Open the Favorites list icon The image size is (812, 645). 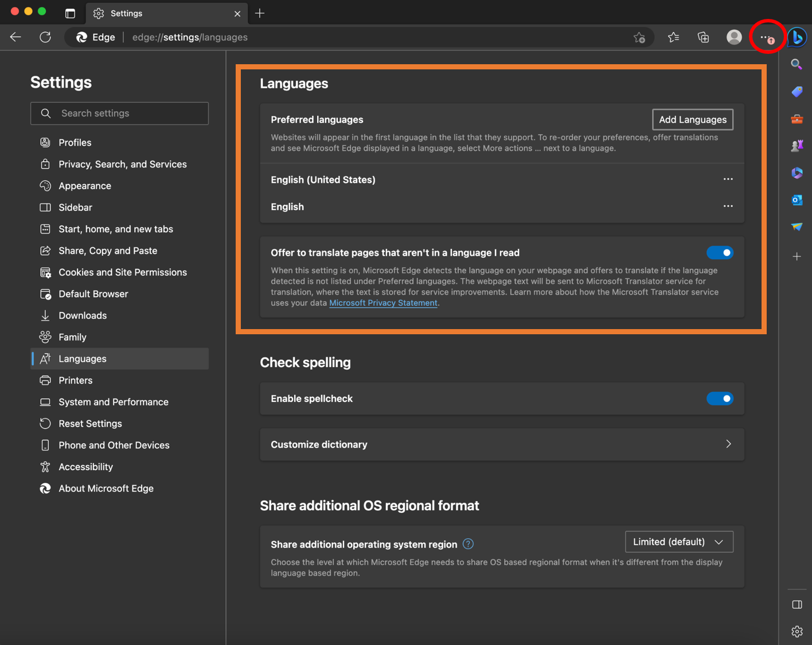(674, 37)
